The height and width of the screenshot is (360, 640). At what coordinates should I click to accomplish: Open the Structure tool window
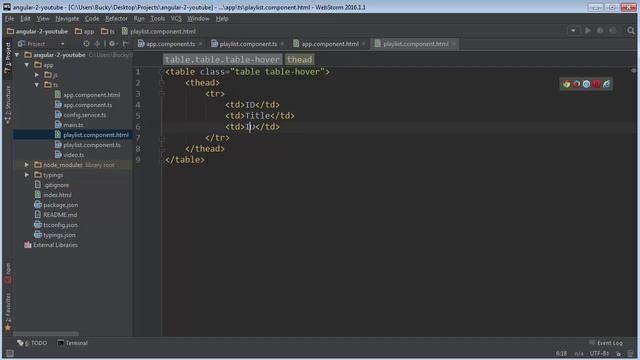8,104
